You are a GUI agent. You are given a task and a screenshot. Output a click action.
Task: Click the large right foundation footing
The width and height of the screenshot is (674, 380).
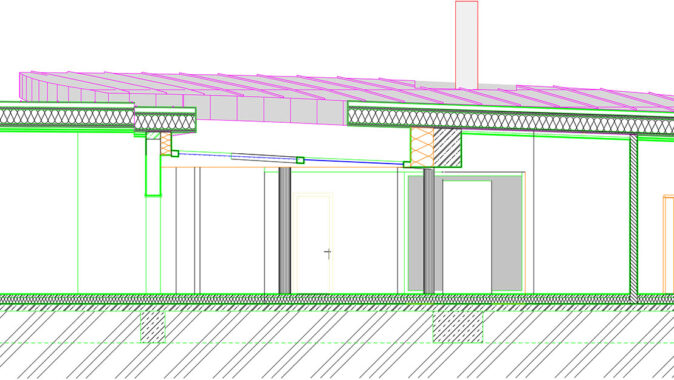pos(458,327)
